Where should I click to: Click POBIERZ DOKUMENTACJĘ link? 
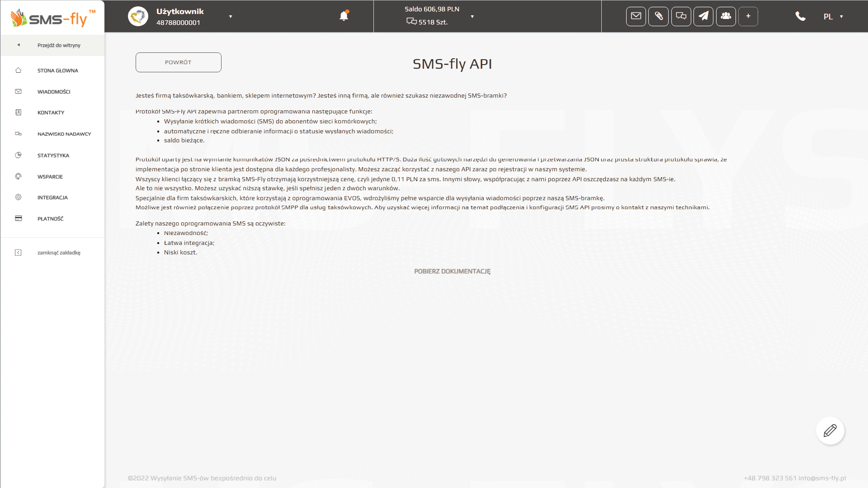coord(452,271)
